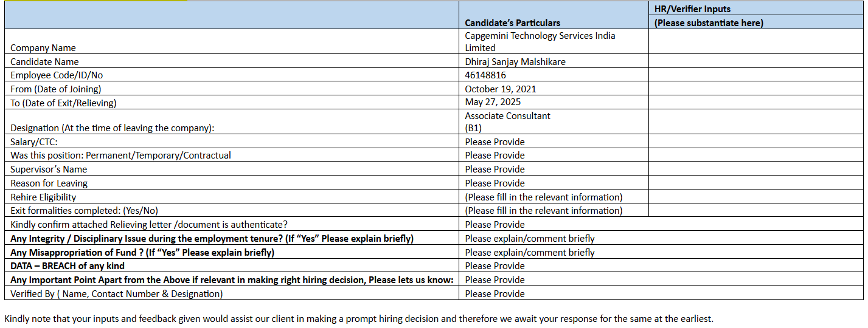Click the employee code 46148816
Viewport: 868px width, 328px height.
point(485,75)
